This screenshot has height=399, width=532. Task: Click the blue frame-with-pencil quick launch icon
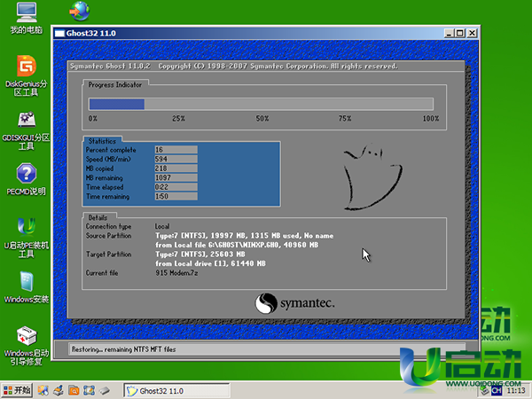pos(89,390)
